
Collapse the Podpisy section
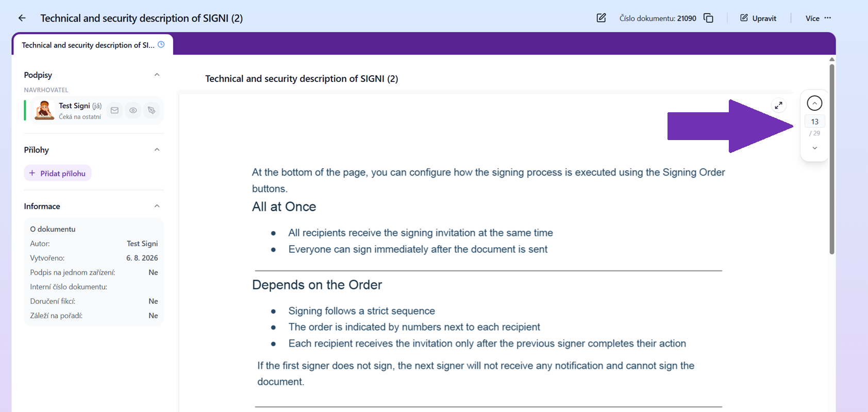click(x=157, y=75)
